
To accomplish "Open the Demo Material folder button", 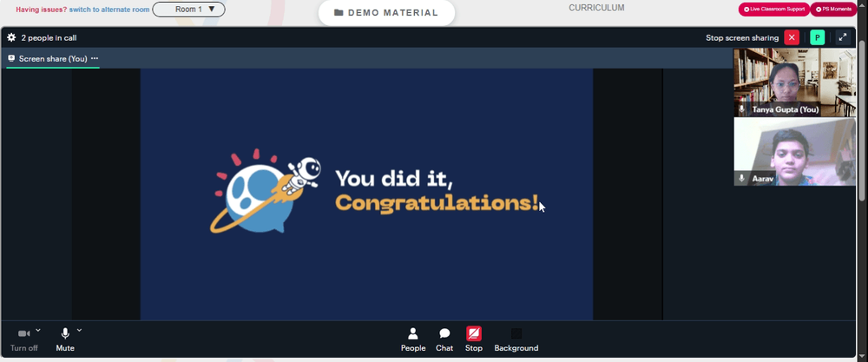I will 386,13.
